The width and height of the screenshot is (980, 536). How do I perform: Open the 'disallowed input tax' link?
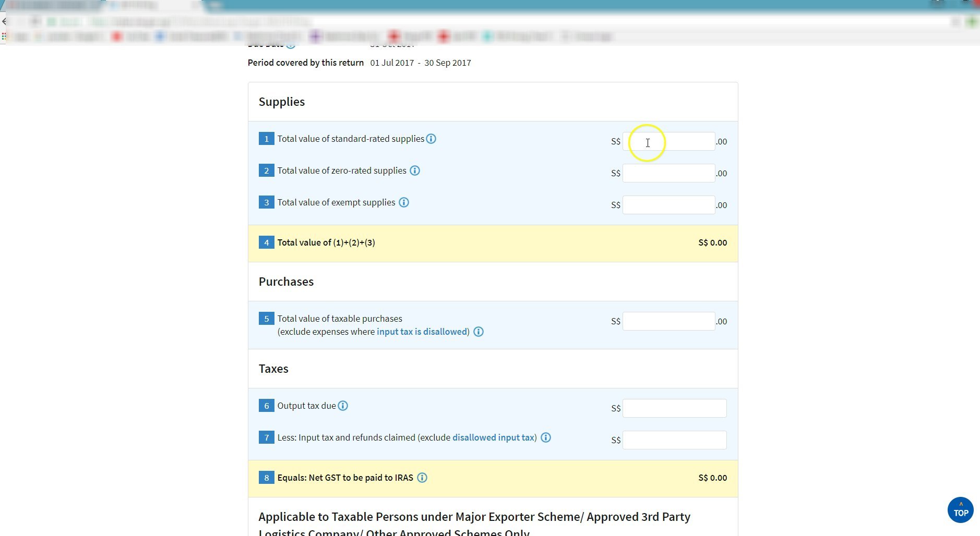[x=493, y=437]
